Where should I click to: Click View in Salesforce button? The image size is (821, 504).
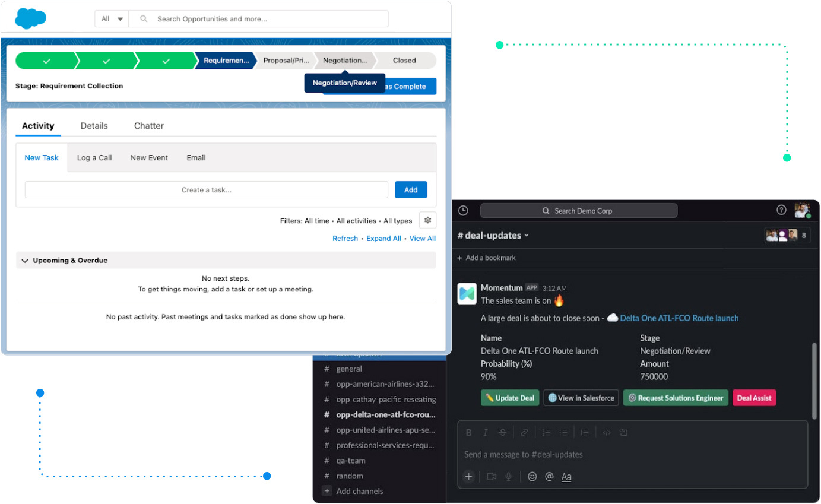click(581, 398)
